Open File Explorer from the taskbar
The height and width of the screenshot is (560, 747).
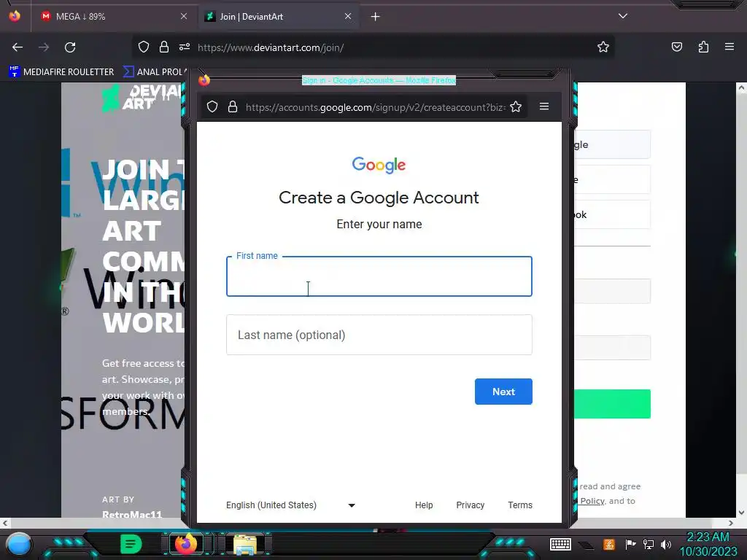coord(245,545)
